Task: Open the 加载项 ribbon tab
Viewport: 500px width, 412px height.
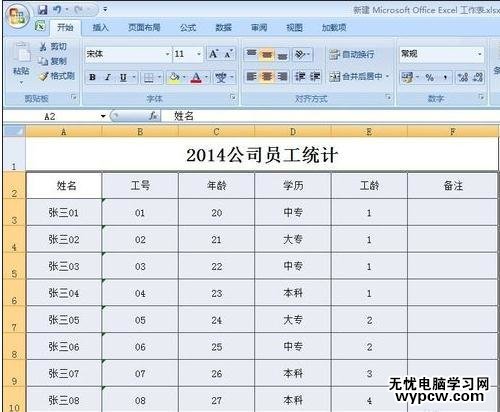Action: click(x=334, y=27)
